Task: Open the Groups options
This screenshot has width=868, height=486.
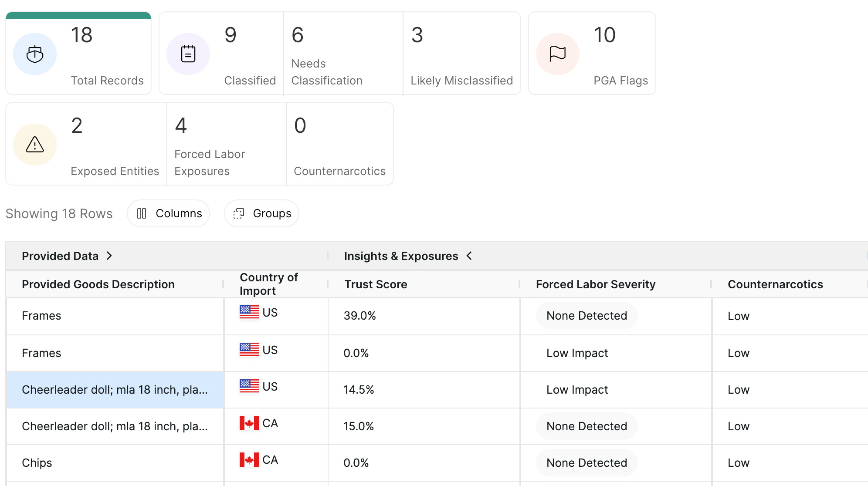Action: tap(261, 213)
